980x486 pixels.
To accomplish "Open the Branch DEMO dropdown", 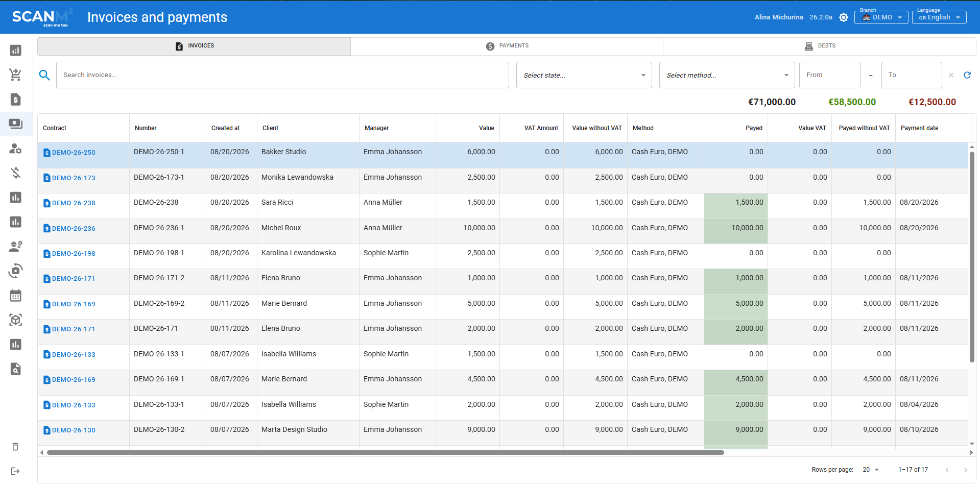I will (881, 17).
